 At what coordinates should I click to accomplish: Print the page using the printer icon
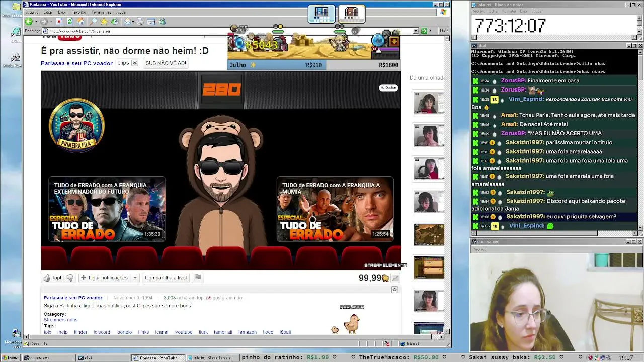pyautogui.click(x=140, y=22)
